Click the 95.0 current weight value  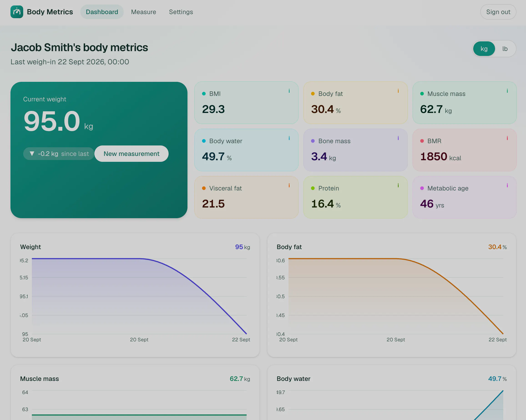[52, 121]
